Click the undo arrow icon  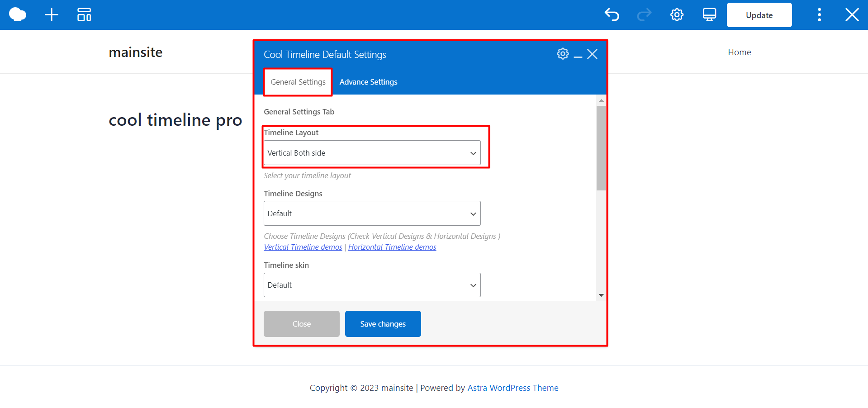612,15
